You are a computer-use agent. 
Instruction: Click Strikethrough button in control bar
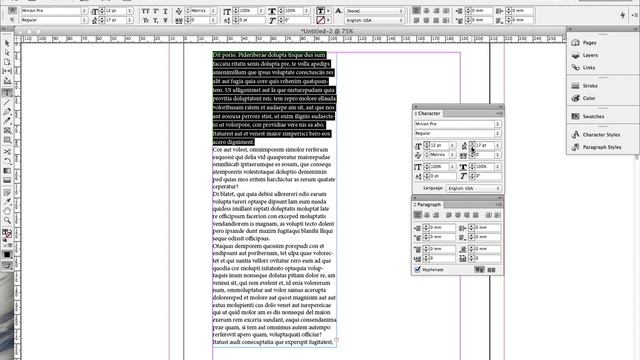(165, 20)
